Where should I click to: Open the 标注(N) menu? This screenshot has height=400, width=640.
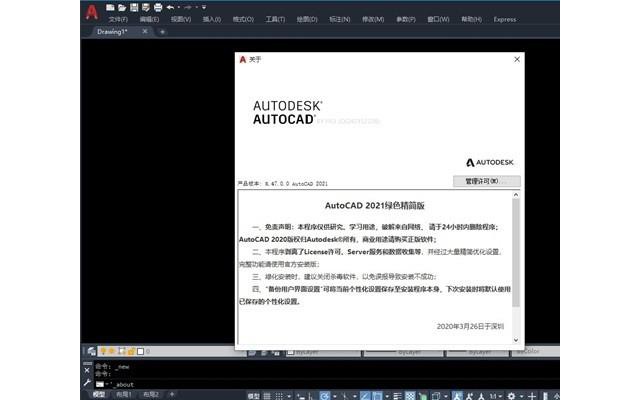340,19
